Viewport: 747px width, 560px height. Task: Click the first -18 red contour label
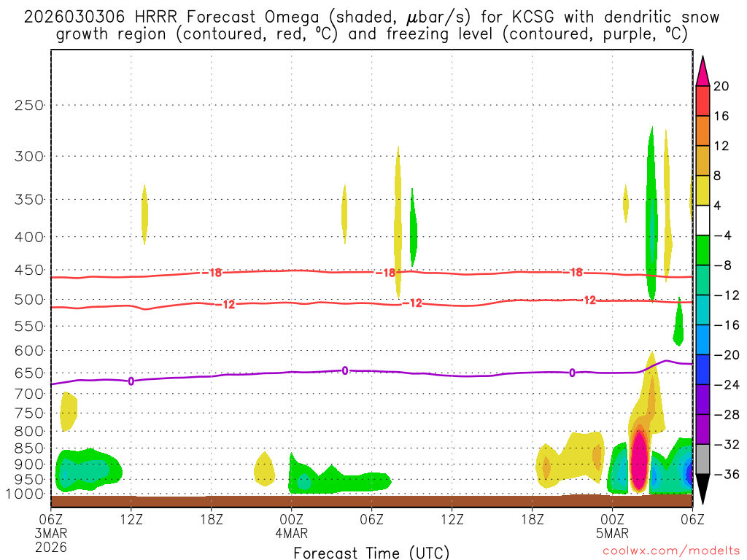[x=212, y=273]
